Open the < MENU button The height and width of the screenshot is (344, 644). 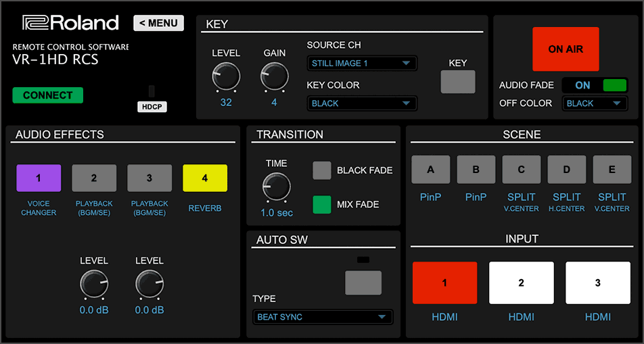(158, 23)
